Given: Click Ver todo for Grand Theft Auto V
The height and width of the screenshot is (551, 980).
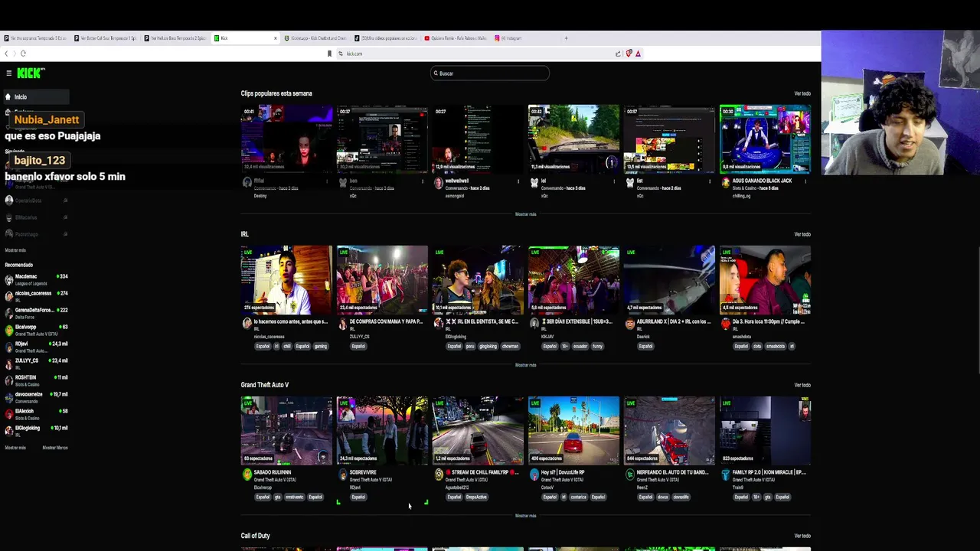Looking at the screenshot, I should tap(802, 386).
